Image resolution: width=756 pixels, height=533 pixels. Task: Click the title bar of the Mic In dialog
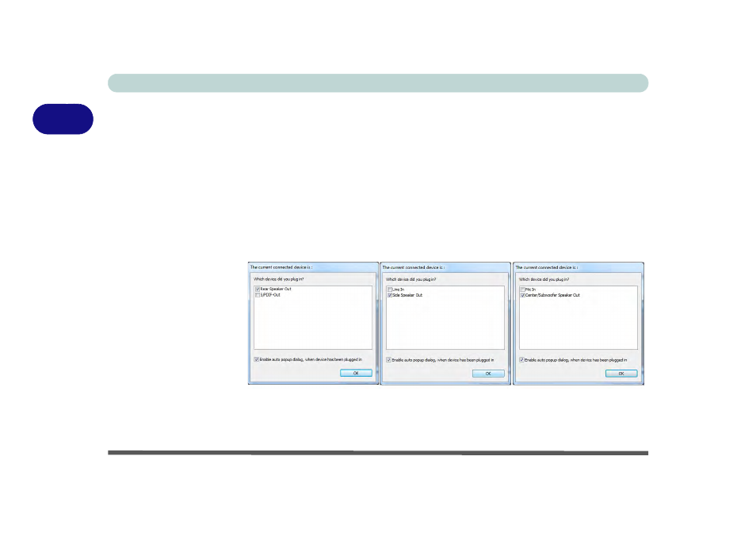point(578,267)
